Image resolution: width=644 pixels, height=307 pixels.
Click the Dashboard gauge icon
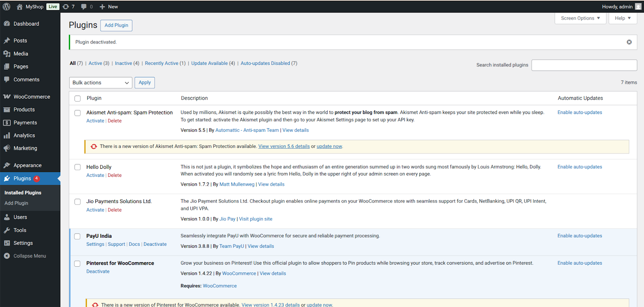[7, 24]
